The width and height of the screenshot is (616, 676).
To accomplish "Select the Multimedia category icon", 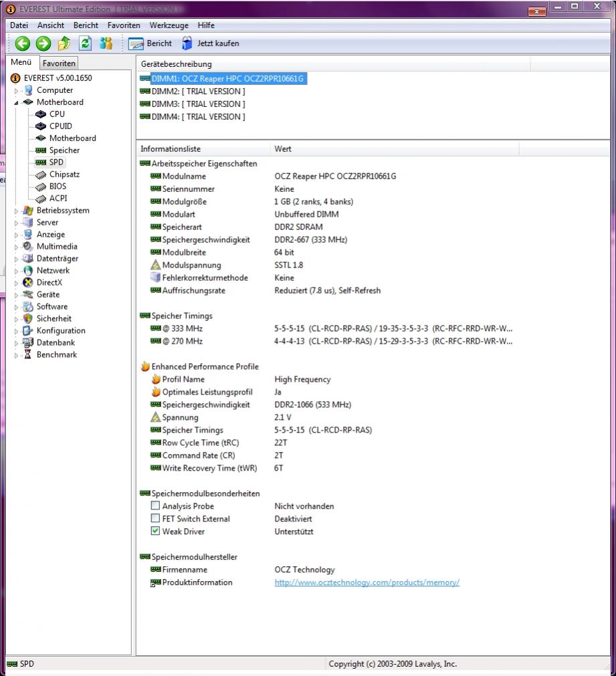I will tap(28, 247).
